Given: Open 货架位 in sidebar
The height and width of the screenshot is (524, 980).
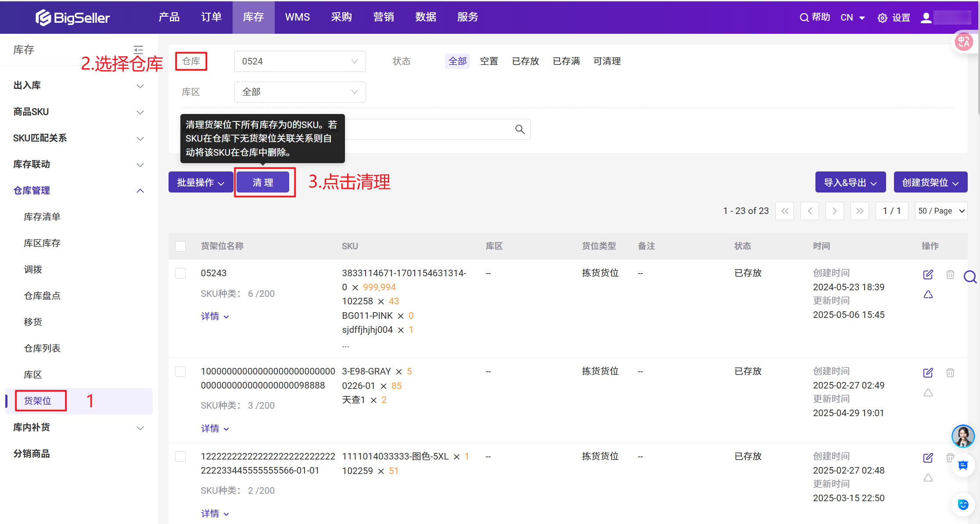Looking at the screenshot, I should tap(38, 401).
